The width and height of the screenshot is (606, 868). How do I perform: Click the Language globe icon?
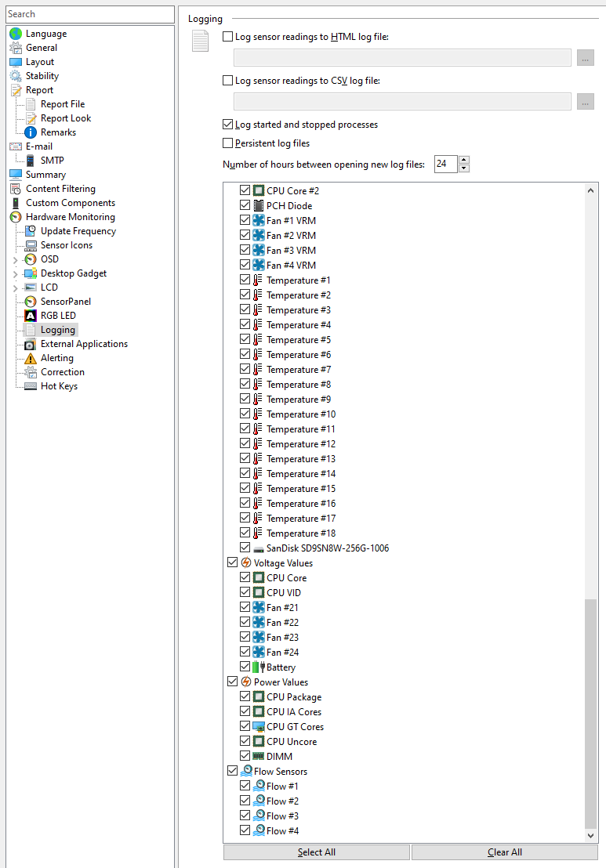pos(16,34)
